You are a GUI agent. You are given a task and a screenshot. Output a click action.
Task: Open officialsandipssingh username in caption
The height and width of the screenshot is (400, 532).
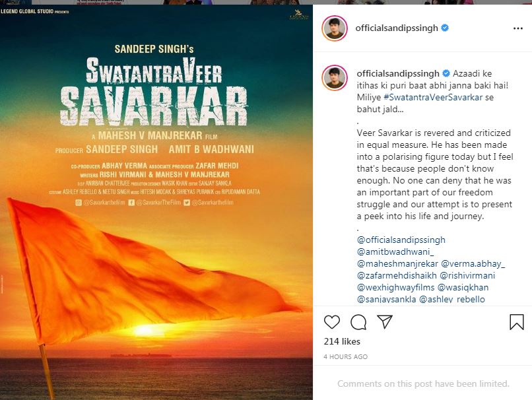(x=398, y=73)
